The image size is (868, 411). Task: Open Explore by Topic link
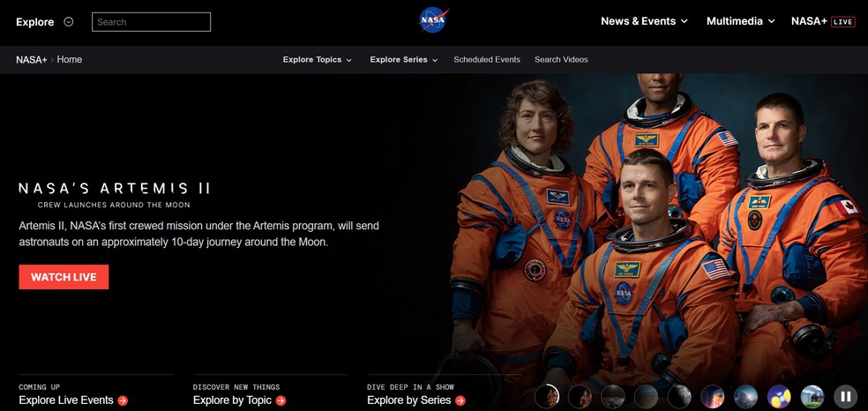point(232,400)
